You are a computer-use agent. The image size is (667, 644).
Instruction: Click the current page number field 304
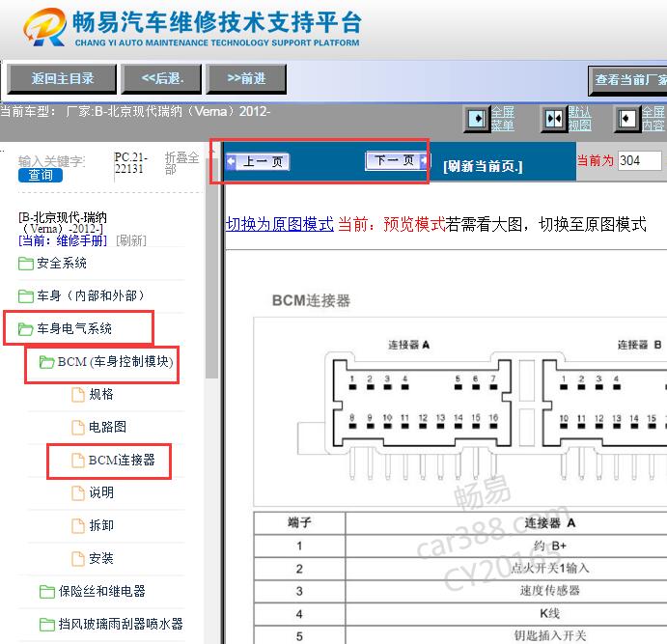[640, 161]
